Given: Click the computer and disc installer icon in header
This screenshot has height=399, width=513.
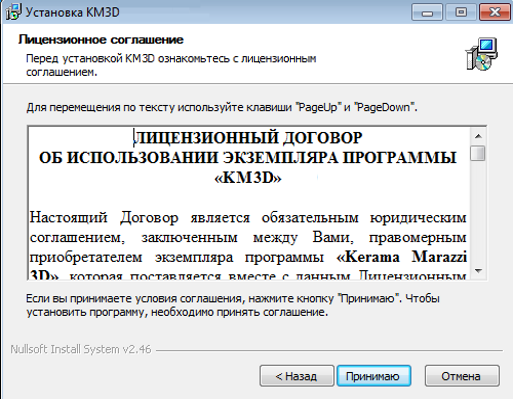Looking at the screenshot, I should pos(482,54).
